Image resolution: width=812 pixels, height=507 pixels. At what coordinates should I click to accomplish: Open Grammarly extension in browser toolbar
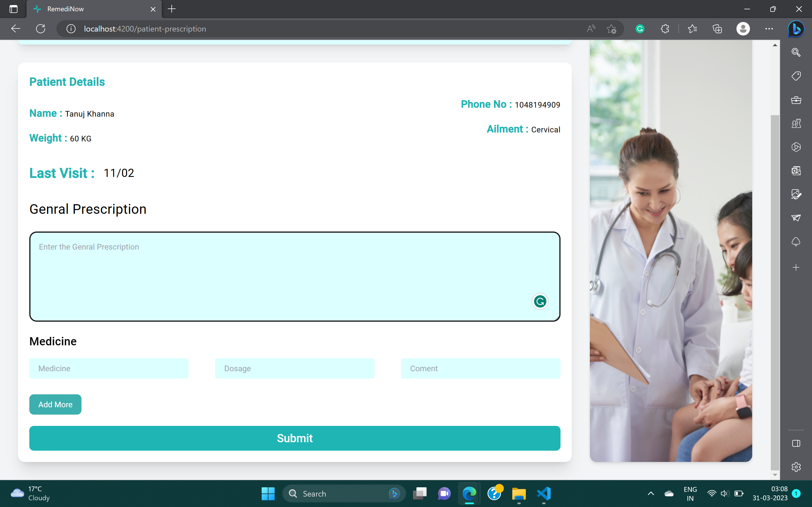[x=640, y=29]
